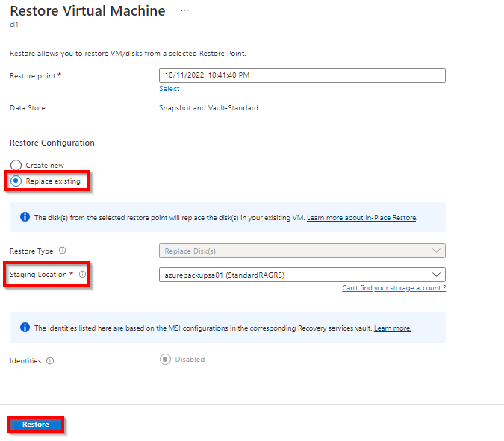Image resolution: width=504 pixels, height=441 pixels.
Task: Click the Restore Type label
Action: [31, 251]
